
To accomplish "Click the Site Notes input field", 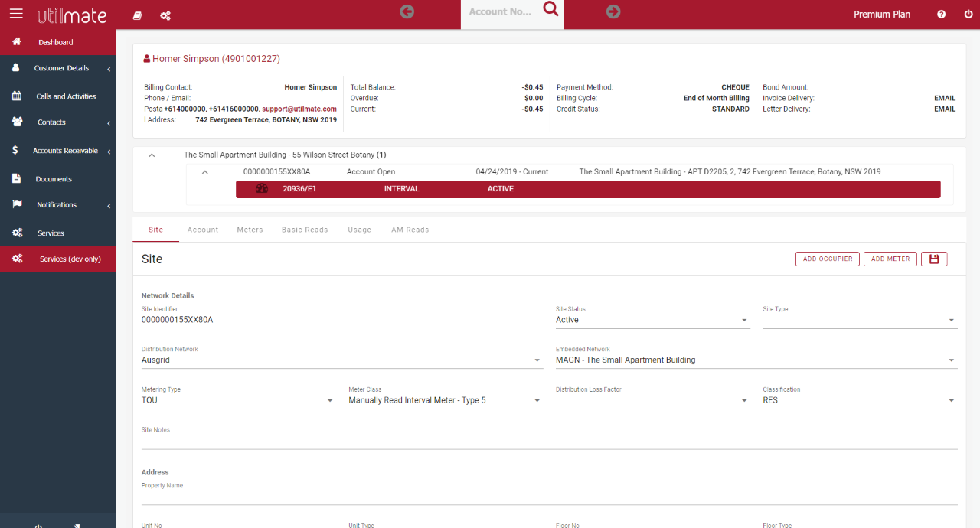I will coord(549,441).
